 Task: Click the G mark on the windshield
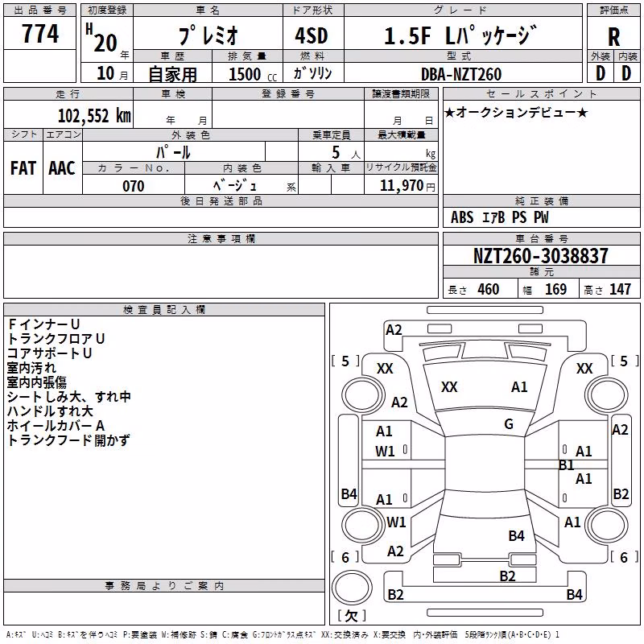click(509, 424)
